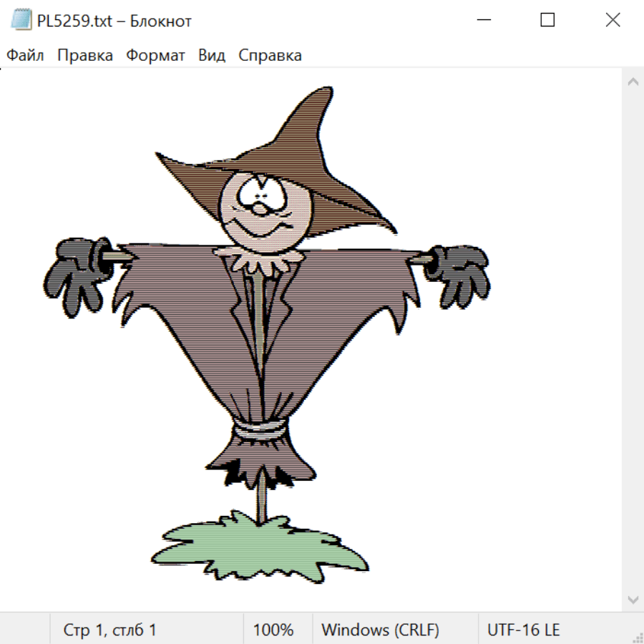Click the 100% zoom level in the status bar
Viewport: 644px width, 644px height.
point(273,630)
